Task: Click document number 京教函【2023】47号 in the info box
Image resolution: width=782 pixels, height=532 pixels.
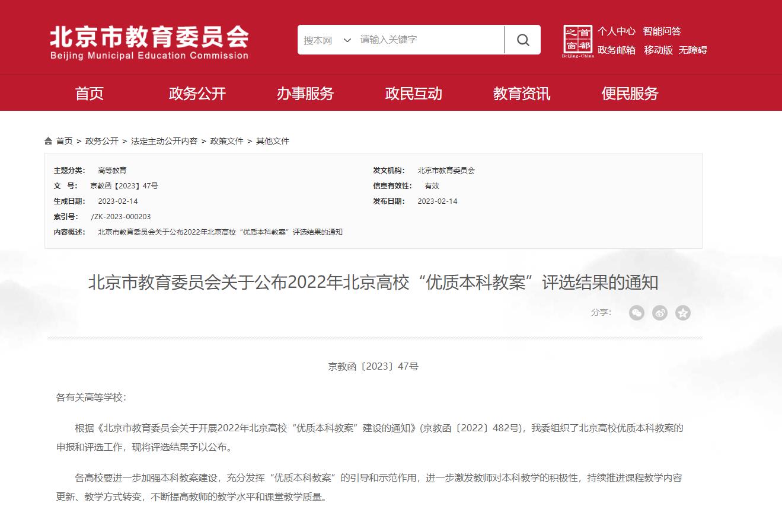Action: pos(124,186)
